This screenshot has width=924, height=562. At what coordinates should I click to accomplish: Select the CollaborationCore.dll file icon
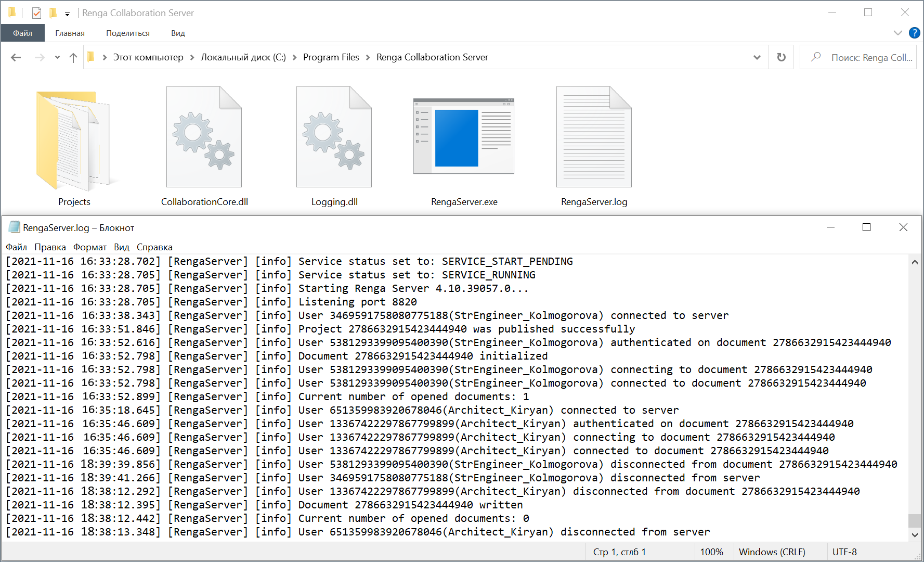coord(204,137)
